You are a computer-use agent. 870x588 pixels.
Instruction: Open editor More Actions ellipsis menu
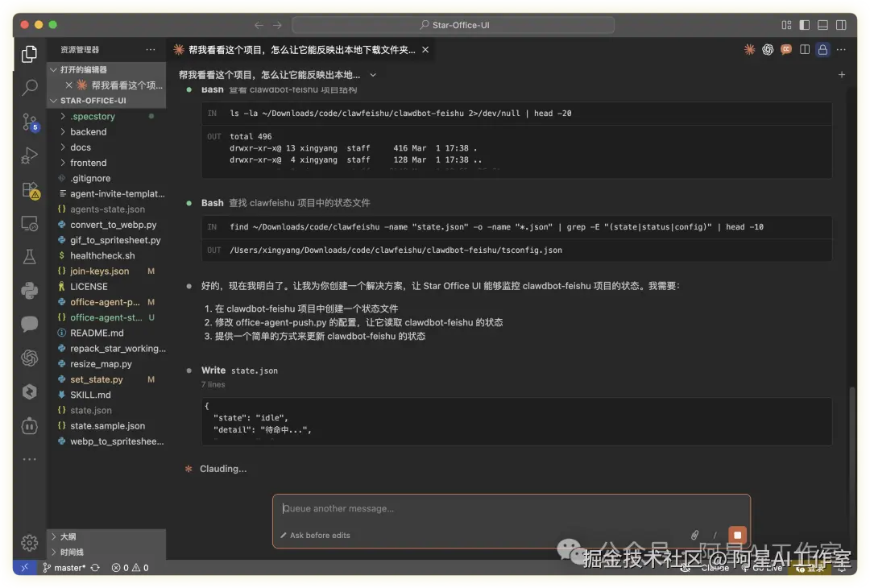(841, 50)
